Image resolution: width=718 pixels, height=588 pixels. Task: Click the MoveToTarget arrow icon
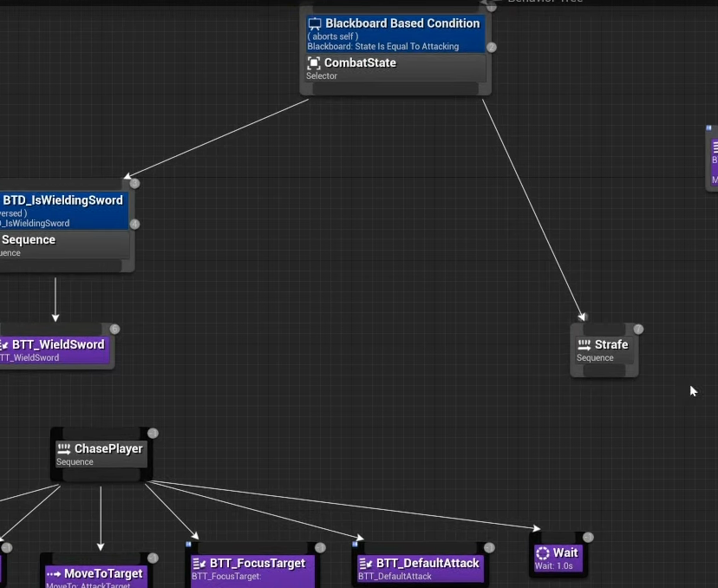coord(54,574)
